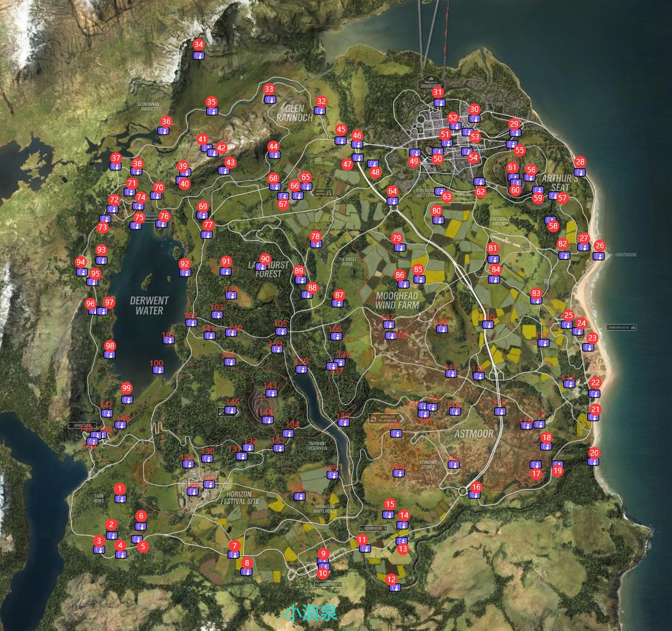Select the marker icon under number 16
The height and width of the screenshot is (631, 672).
pos(474,495)
